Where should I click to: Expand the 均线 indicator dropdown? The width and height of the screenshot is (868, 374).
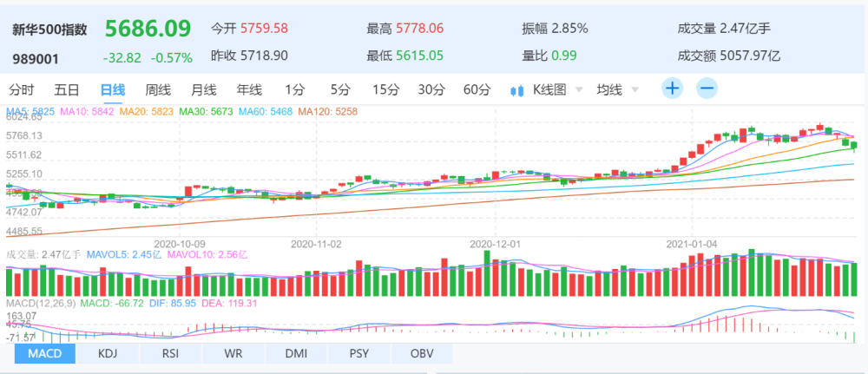pyautogui.click(x=617, y=89)
